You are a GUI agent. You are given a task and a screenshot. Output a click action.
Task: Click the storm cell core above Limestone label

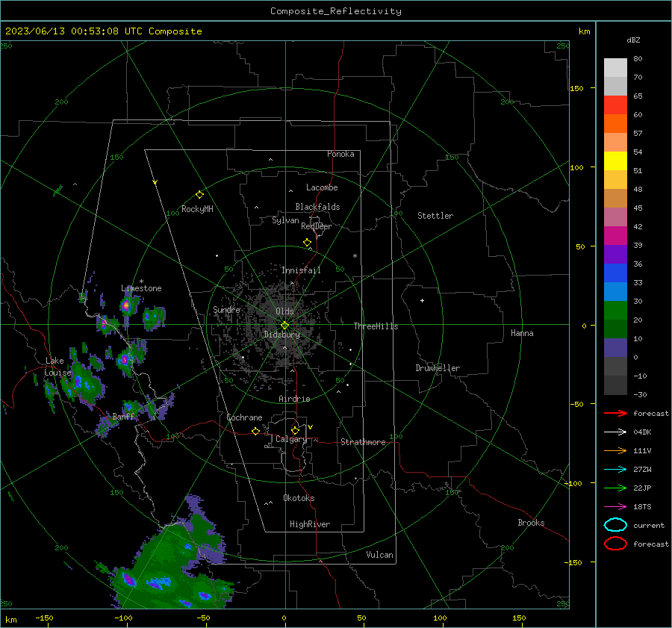pos(126,305)
